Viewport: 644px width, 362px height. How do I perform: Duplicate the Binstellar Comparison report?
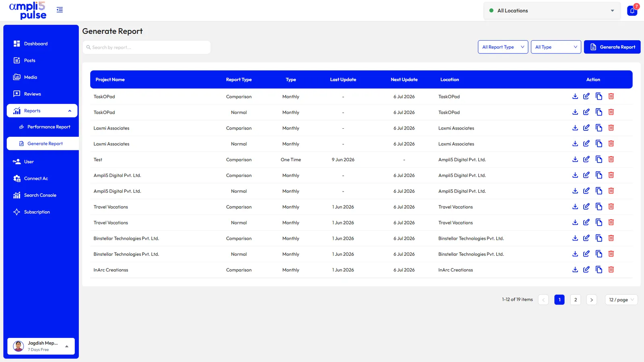pos(599,239)
